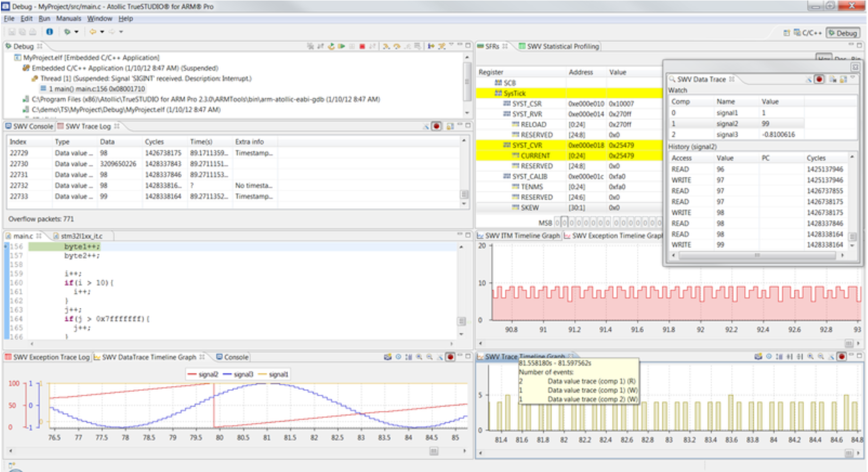Click the Restart icon in Debug toolbar
This screenshot has height=472, width=868.
point(331,46)
